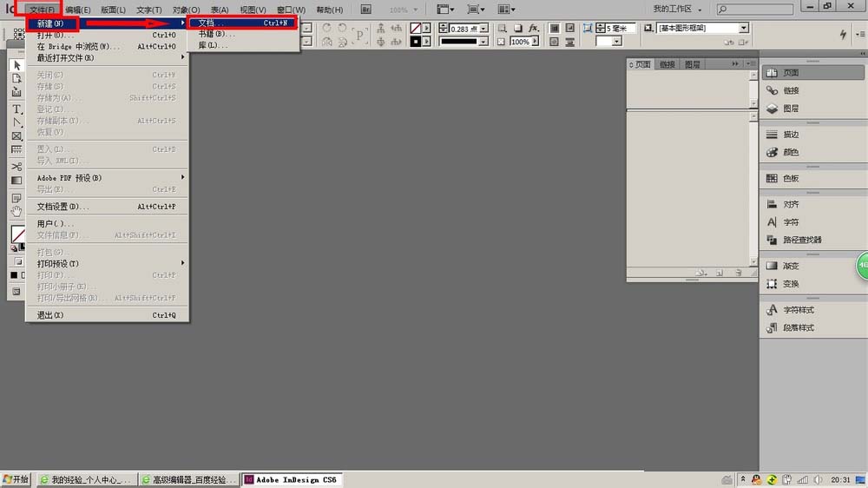This screenshot has height=488, width=868.
Task: Select the Page tool
Action: pyautogui.click(x=16, y=79)
